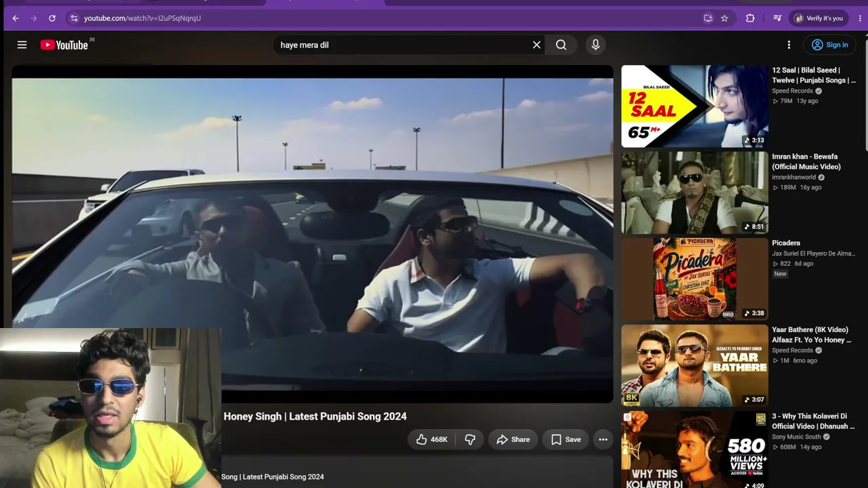Click the 189M views text
Image resolution: width=868 pixels, height=488 pixels.
[x=788, y=187]
